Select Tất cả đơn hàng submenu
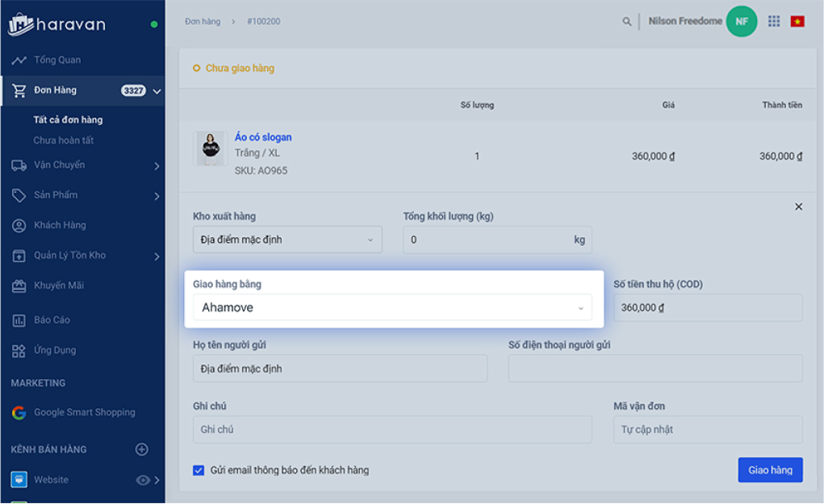 [x=68, y=119]
